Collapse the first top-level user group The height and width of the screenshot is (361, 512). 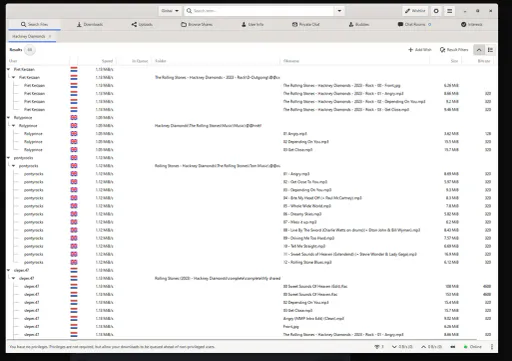(9, 69)
